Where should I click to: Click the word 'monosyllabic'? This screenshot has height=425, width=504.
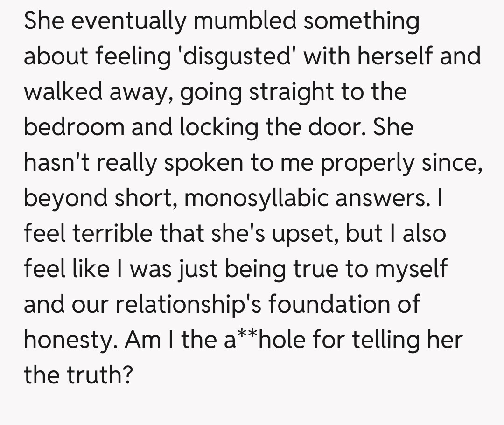260,198
